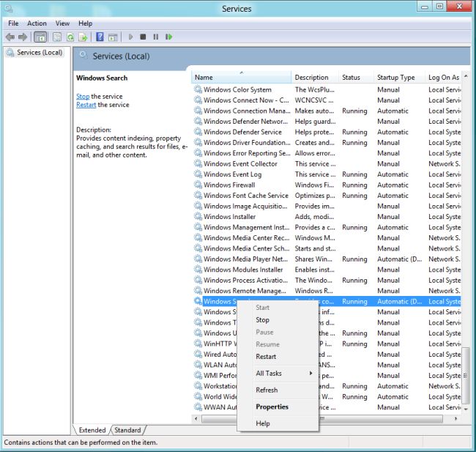This screenshot has width=476, height=452.
Task: Click the blue Help toolbar icon
Action: [x=100, y=37]
